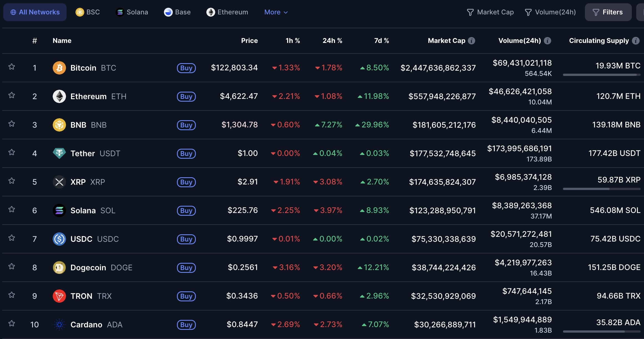This screenshot has width=644, height=339.
Task: Expand the More networks dropdown
Action: point(276,12)
